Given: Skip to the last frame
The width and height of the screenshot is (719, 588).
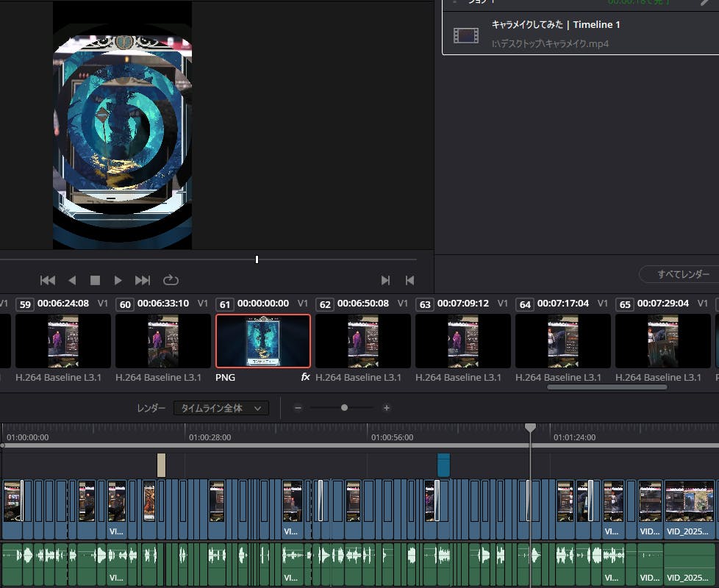Looking at the screenshot, I should pos(143,280).
